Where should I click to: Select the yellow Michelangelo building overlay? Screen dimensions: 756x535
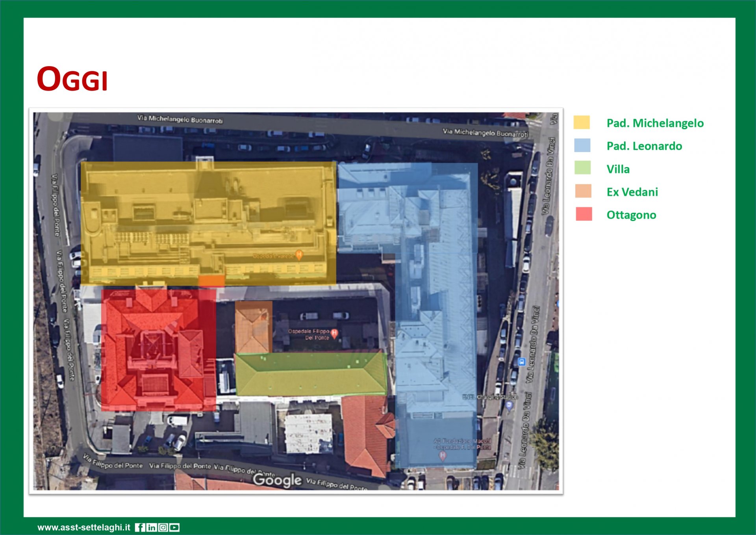tap(208, 223)
